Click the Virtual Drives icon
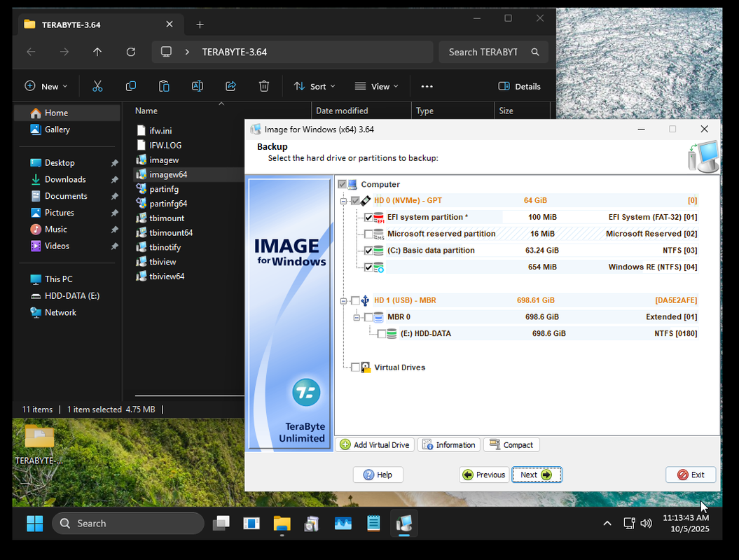The image size is (739, 560). [x=366, y=367]
